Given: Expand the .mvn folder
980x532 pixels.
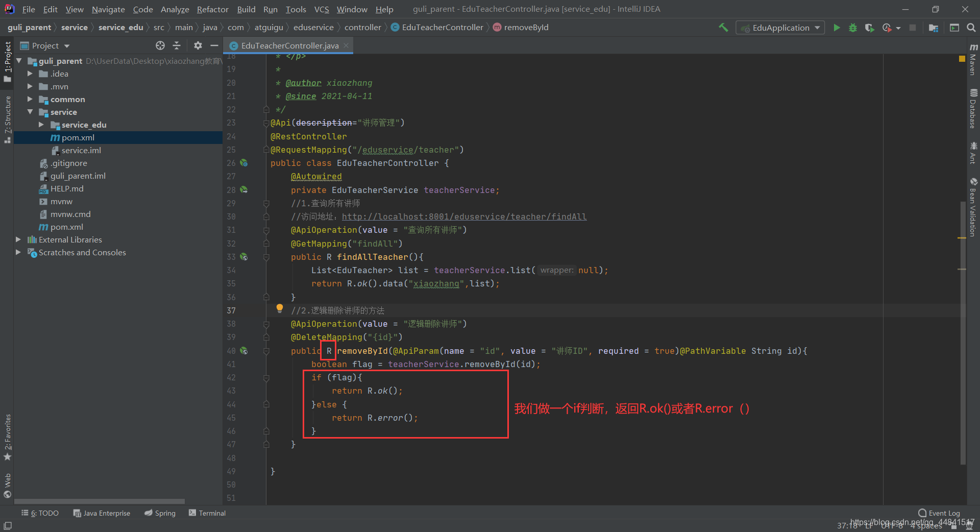Looking at the screenshot, I should (30, 86).
